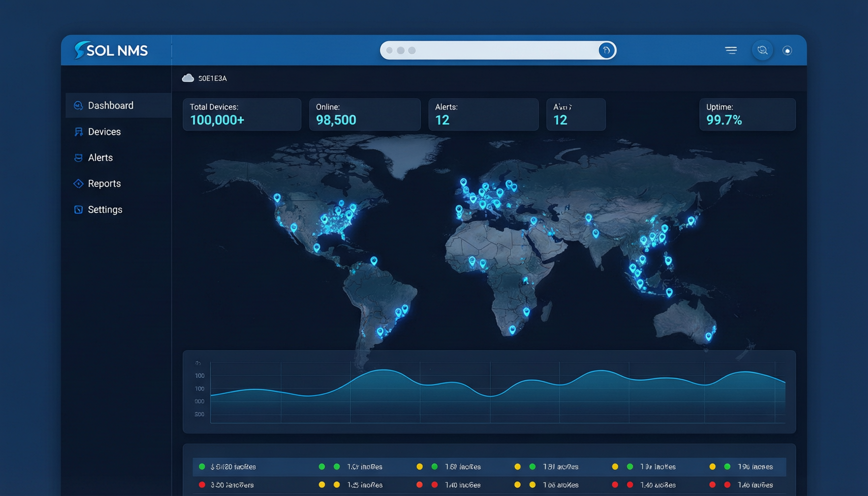Image resolution: width=868 pixels, height=496 pixels.
Task: Click the Uptime 99.7% card
Action: (747, 114)
